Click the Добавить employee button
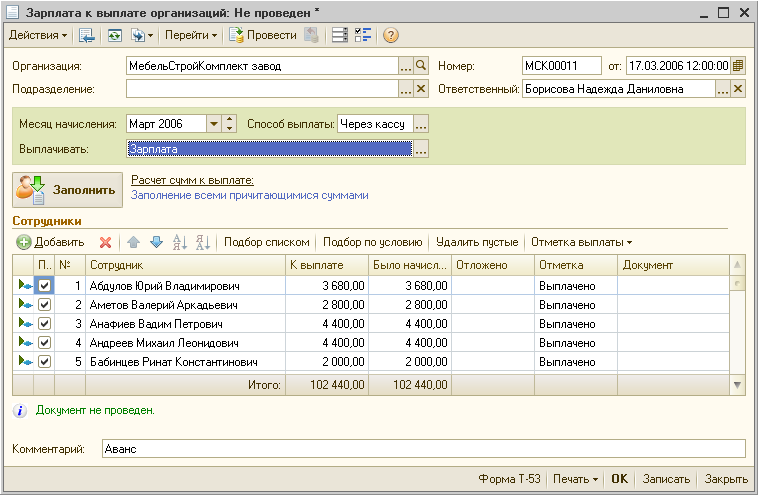The width and height of the screenshot is (758, 495). pos(50,242)
